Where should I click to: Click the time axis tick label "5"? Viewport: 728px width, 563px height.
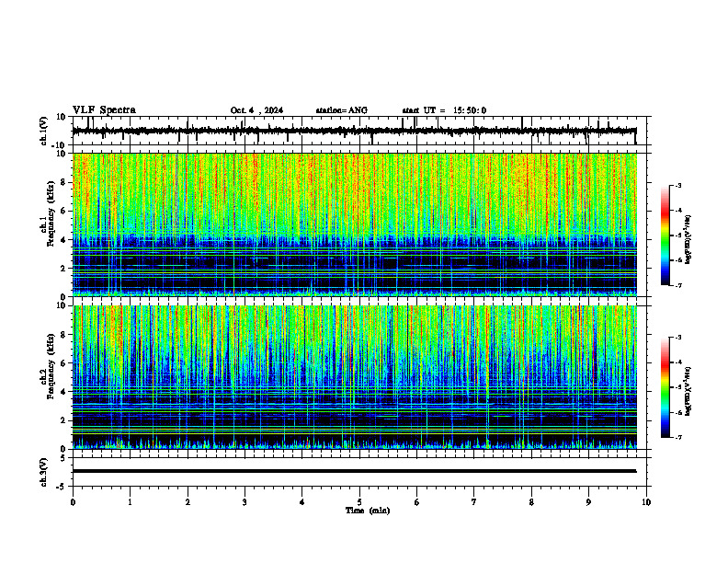coord(359,502)
